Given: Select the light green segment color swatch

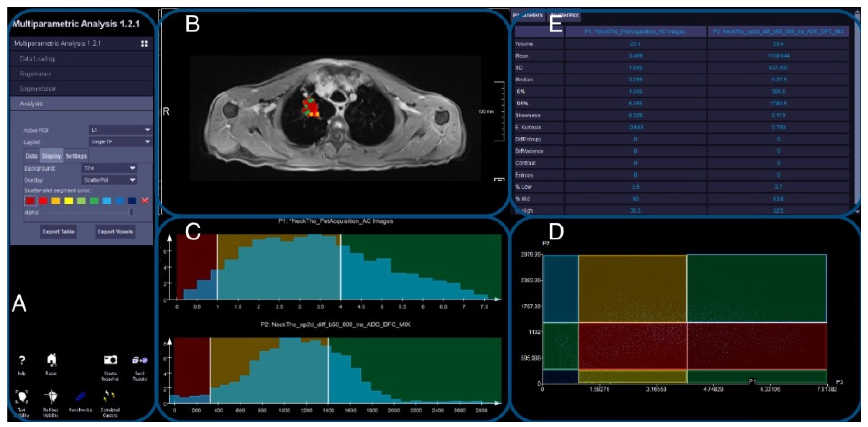Looking at the screenshot, I should [81, 201].
